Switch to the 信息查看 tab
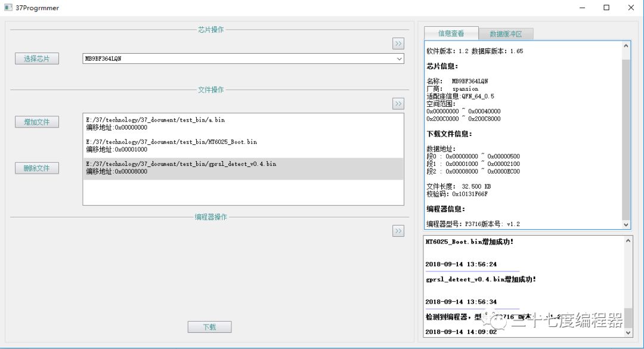Viewport: 644px width, 349px height. click(451, 33)
